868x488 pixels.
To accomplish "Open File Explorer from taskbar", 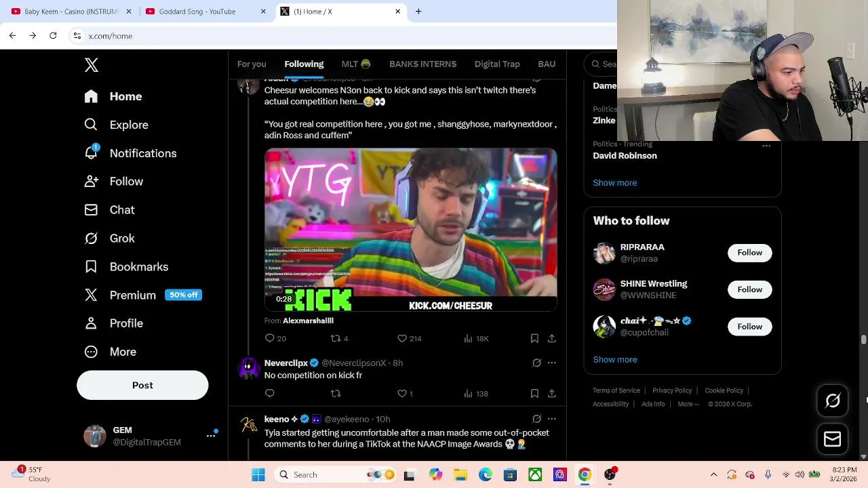I will 460,475.
